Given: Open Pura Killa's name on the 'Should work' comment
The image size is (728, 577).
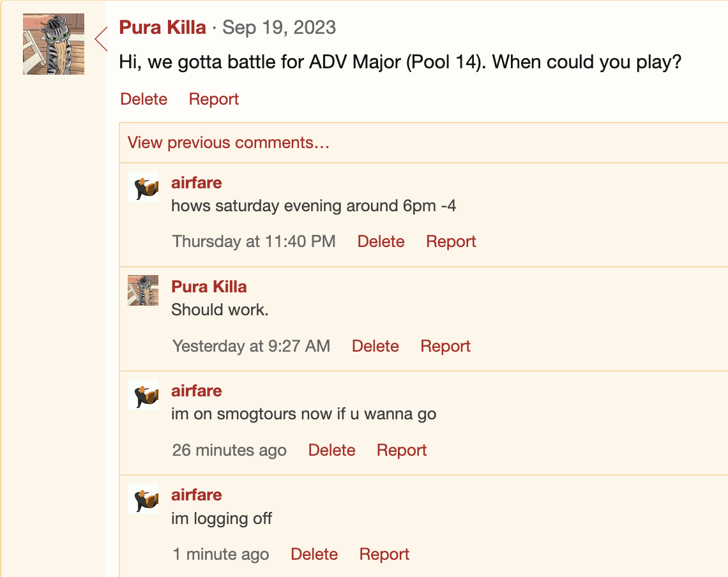Looking at the screenshot, I should 209,287.
